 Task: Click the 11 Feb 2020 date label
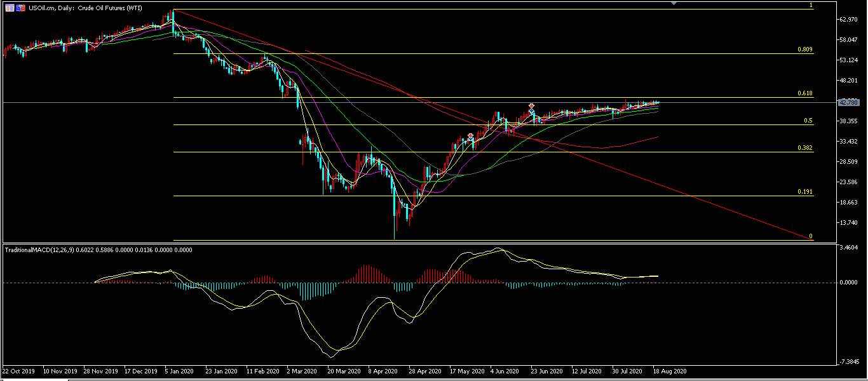[262, 371]
